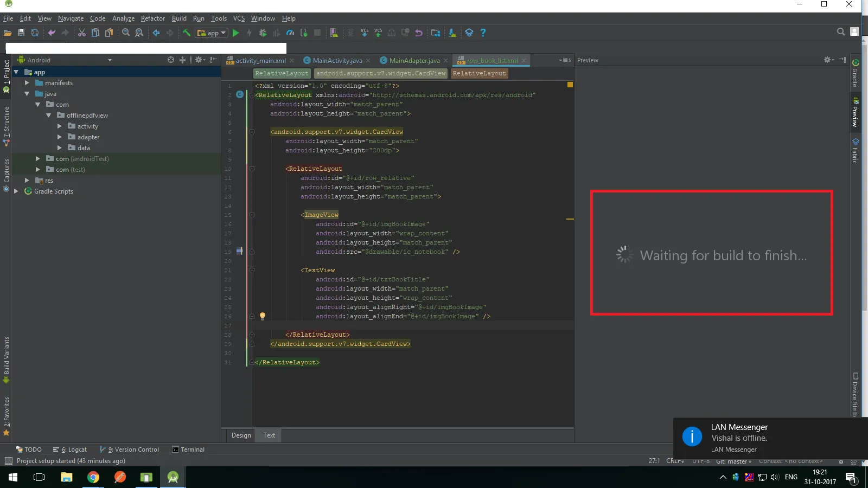Expand the Gradle Scripts node
Viewport: 868px width, 488px height.
16,191
